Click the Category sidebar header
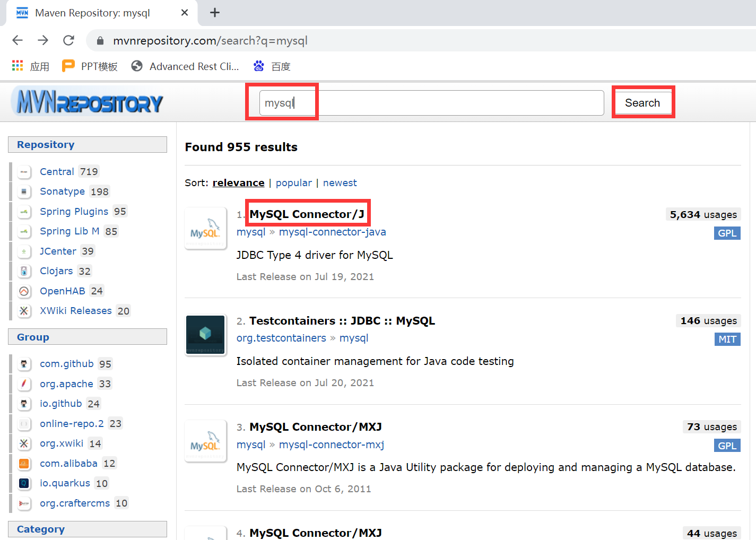 pos(88,529)
